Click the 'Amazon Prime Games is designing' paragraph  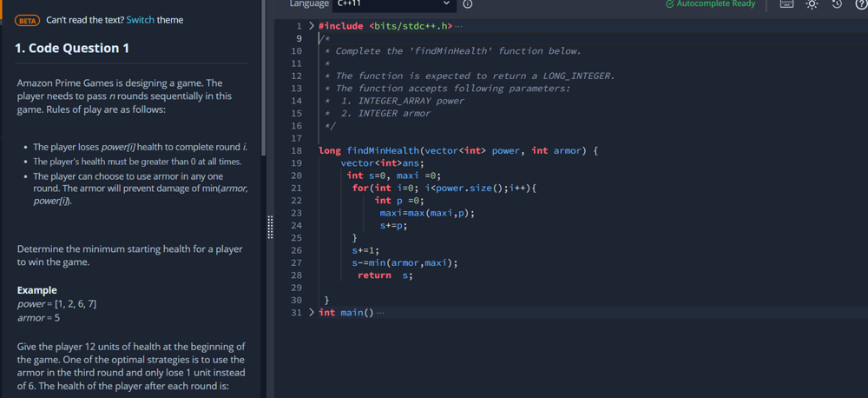[x=124, y=96]
